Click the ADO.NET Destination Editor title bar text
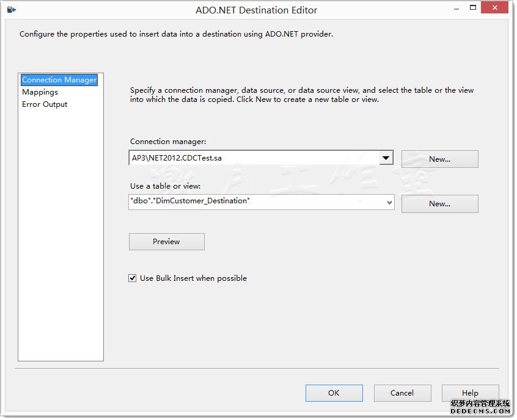The image size is (517, 420). point(256,10)
